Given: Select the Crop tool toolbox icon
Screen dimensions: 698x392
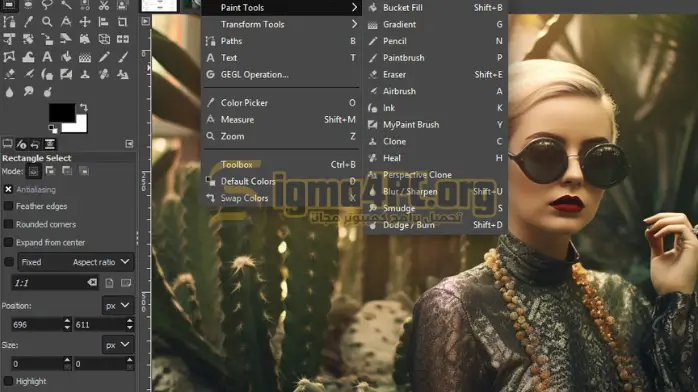Looking at the screenshot, I should click(x=122, y=22).
